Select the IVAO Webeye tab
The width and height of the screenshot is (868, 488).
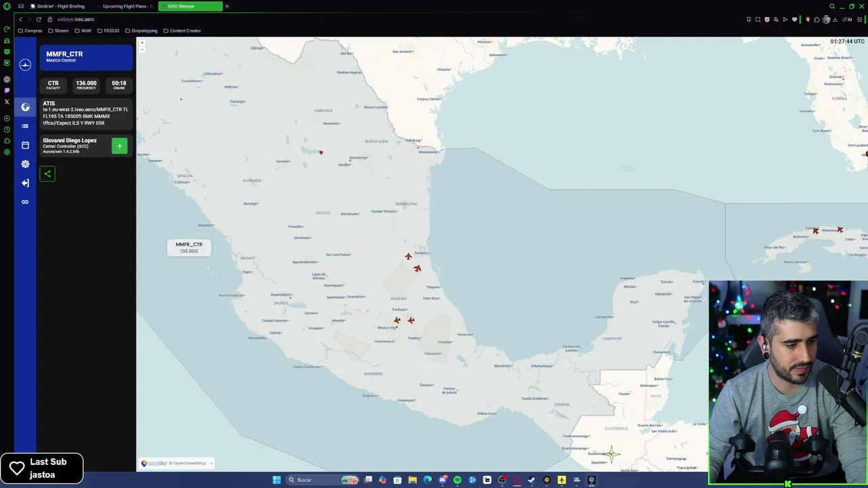190,6
